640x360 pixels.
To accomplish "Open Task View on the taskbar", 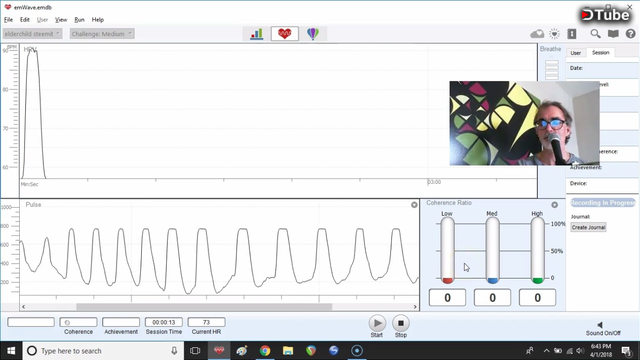I will click(x=195, y=351).
